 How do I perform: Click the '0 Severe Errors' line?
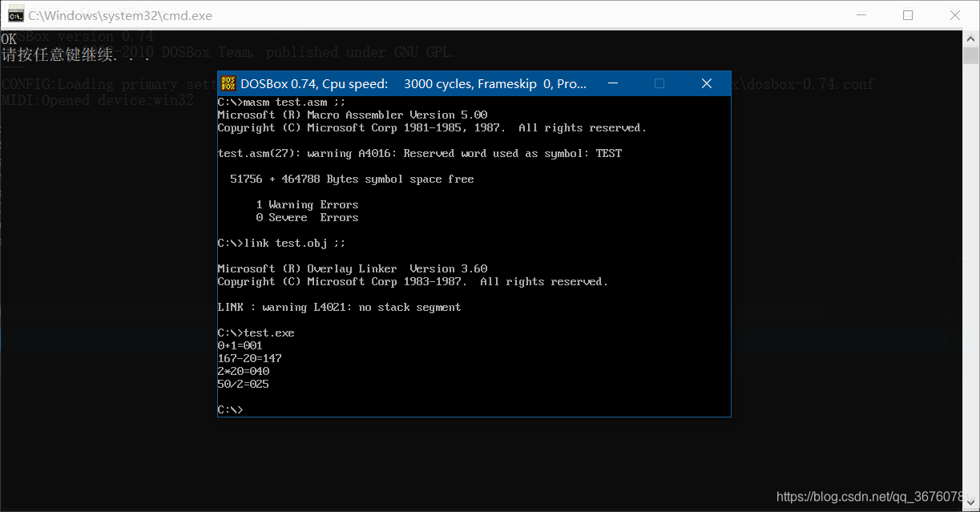[x=307, y=217]
